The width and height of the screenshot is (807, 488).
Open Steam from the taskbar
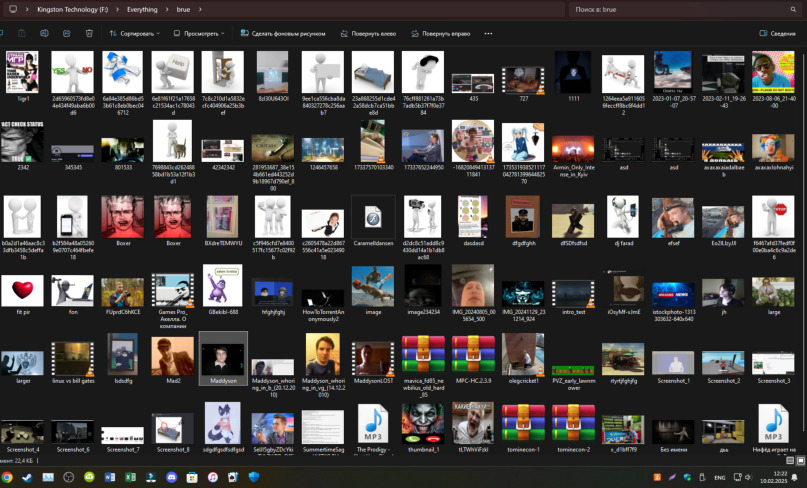click(27, 477)
